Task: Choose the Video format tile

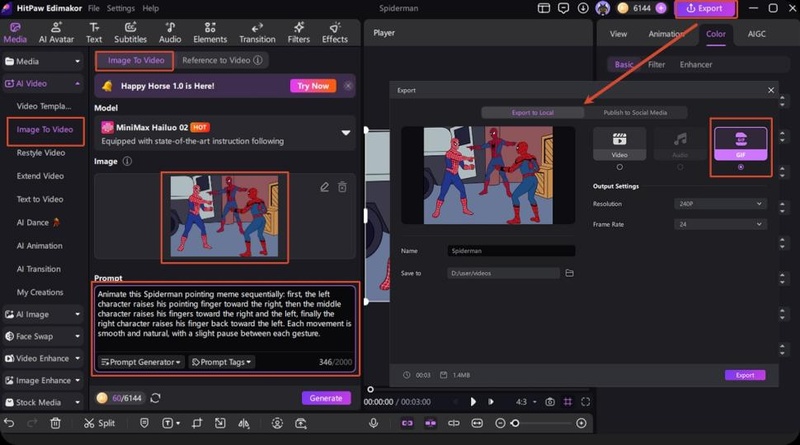Action: 619,144
